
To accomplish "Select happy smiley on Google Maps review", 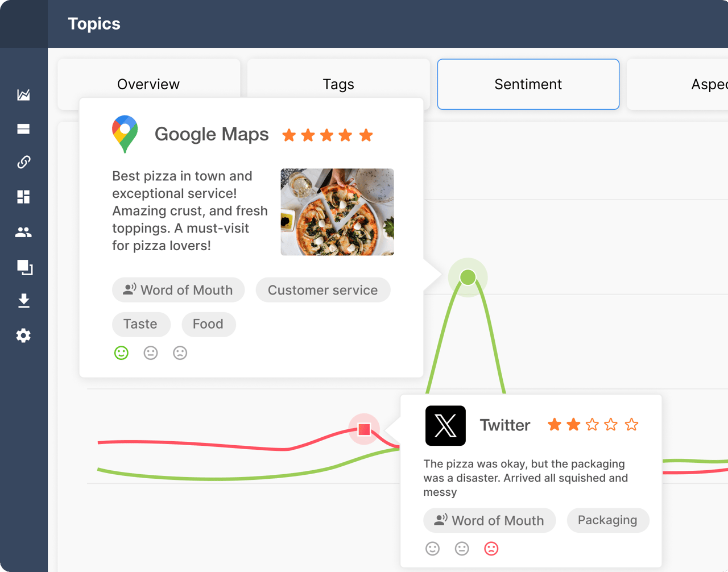I will tap(121, 353).
